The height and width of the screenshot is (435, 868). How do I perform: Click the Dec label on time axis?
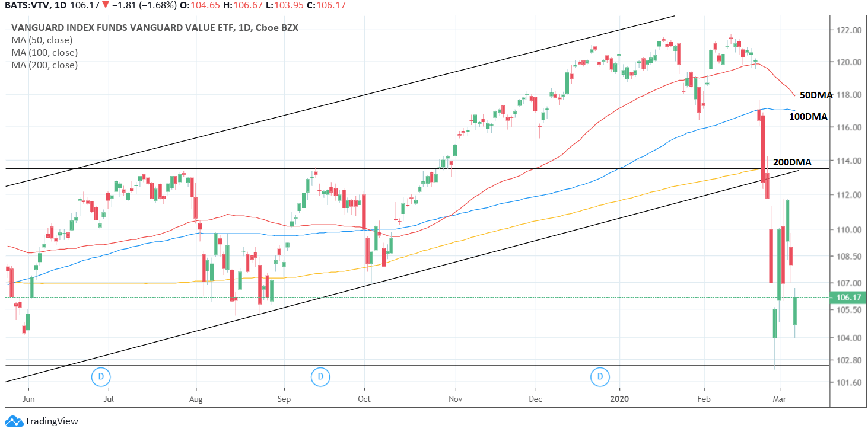[535, 399]
